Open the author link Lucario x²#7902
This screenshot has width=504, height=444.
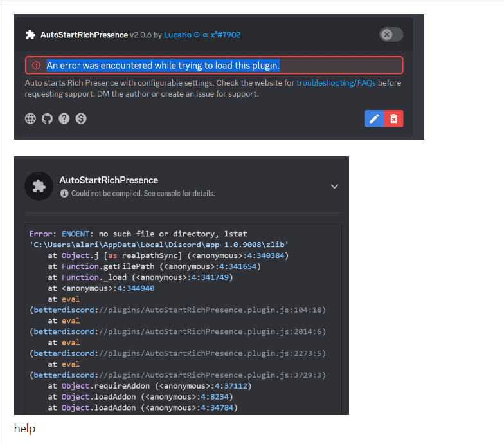pyautogui.click(x=202, y=35)
